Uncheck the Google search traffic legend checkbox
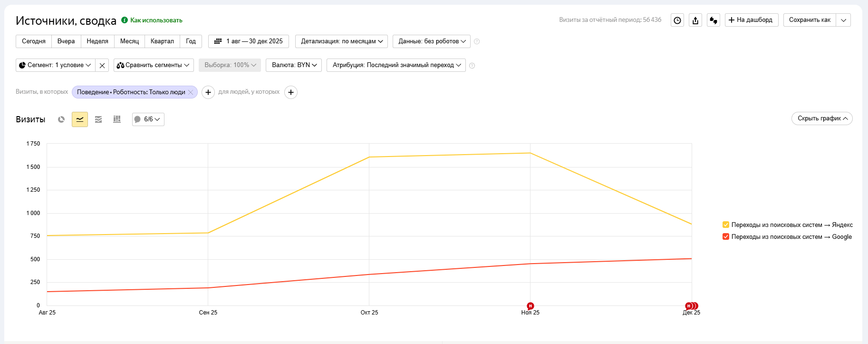The height and width of the screenshot is (344, 868). click(726, 237)
